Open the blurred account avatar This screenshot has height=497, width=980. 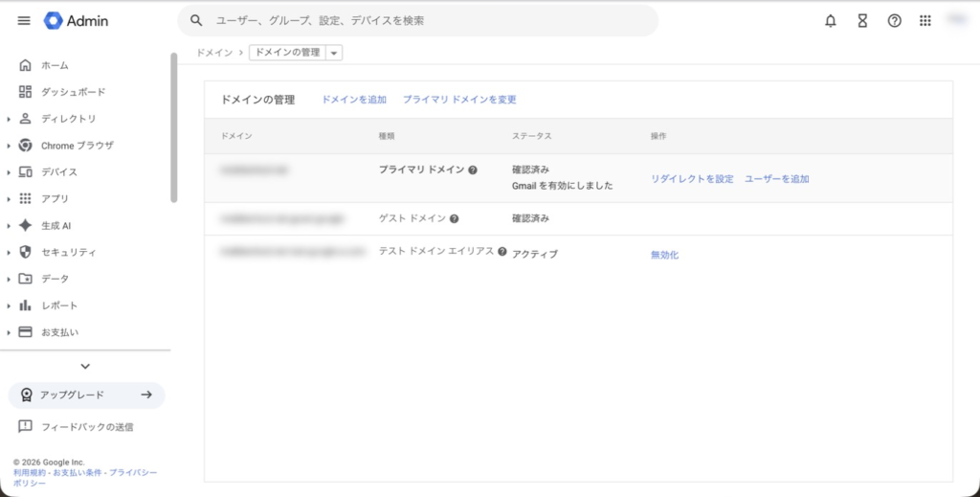pyautogui.click(x=957, y=20)
